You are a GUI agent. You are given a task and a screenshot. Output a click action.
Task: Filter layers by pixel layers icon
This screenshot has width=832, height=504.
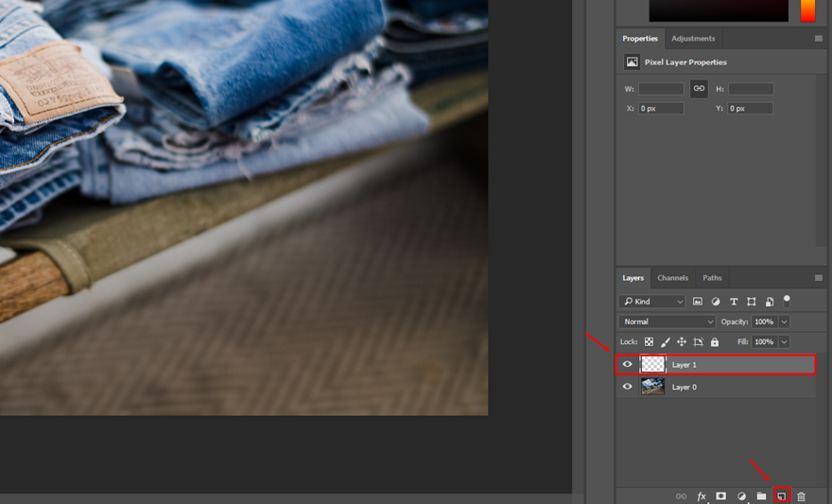click(698, 302)
